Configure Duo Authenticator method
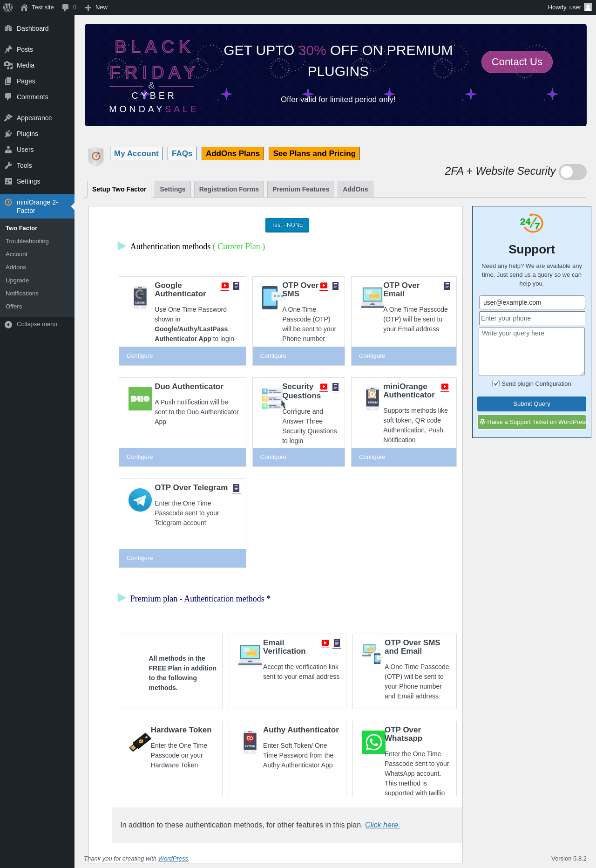 click(183, 457)
